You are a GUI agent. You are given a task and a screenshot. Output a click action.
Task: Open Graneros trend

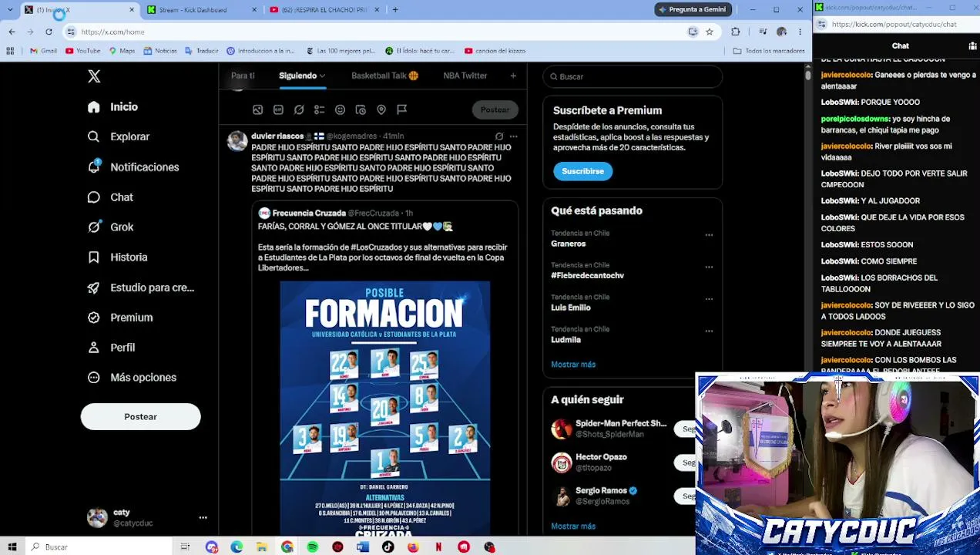568,244
